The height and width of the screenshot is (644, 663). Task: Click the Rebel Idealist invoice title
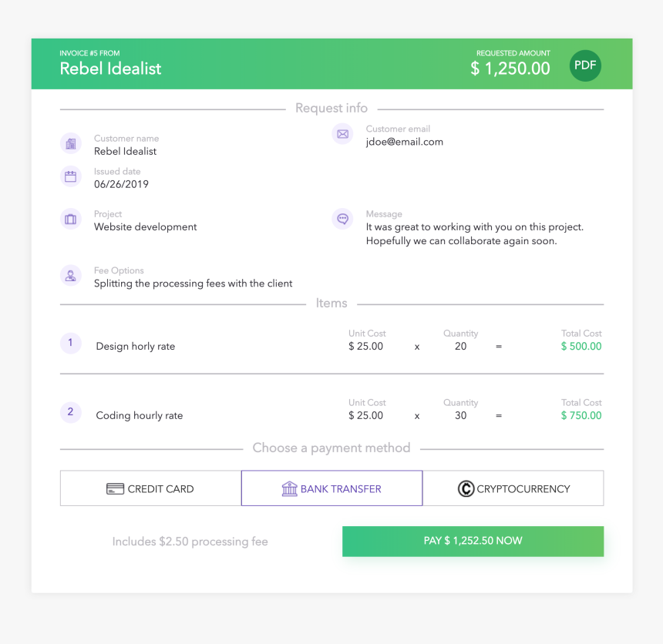click(111, 69)
